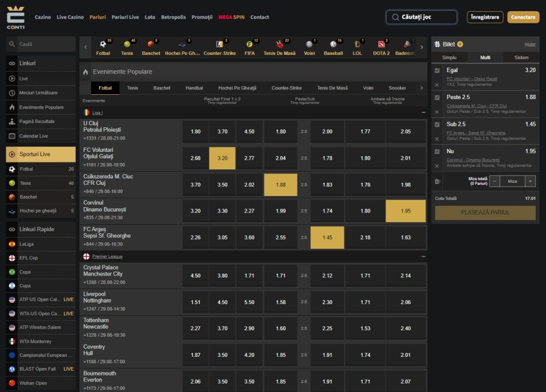Remove the Egal selection from bet slip
The image size is (546, 392).
point(437,85)
